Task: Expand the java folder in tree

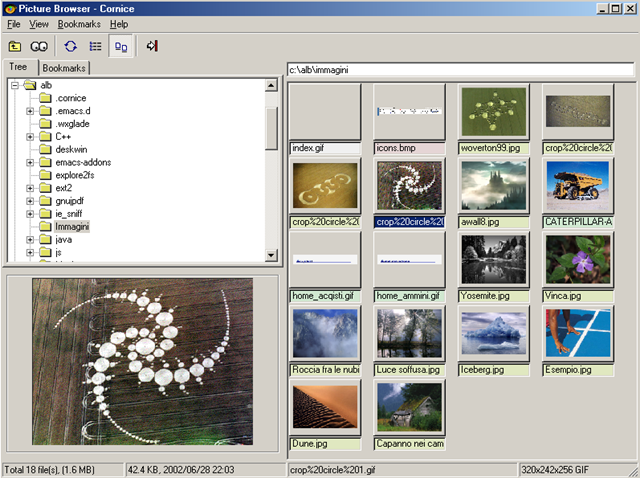Action: [x=31, y=240]
